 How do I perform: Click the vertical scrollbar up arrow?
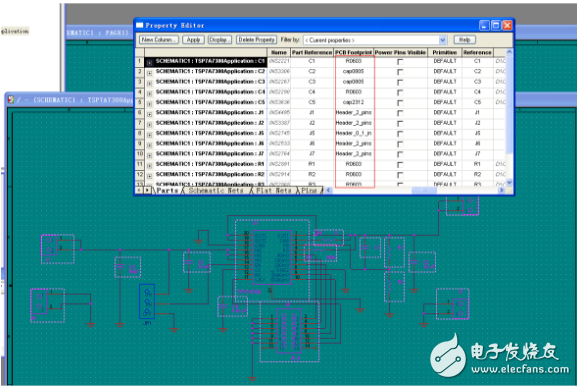point(509,52)
